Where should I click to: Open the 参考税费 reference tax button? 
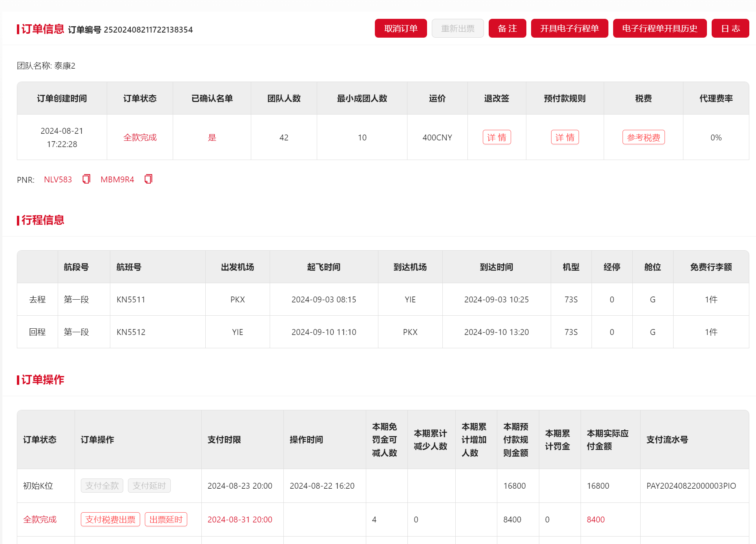[x=643, y=137]
